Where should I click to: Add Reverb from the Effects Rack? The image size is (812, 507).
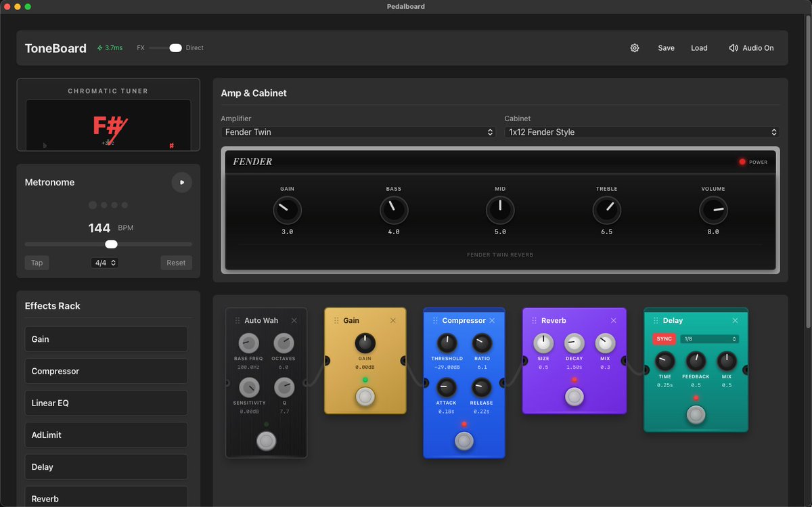point(106,497)
